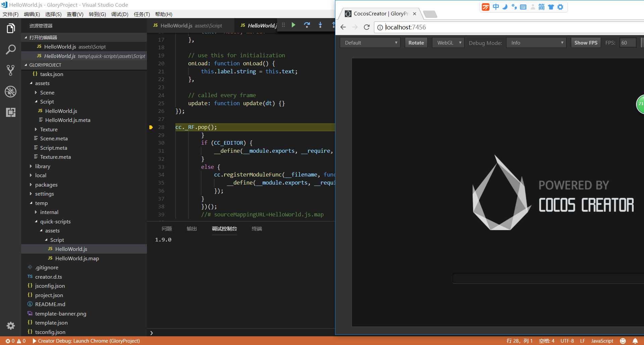Open IME settings gear icon
This screenshot has height=345, width=644.
[x=560, y=7]
